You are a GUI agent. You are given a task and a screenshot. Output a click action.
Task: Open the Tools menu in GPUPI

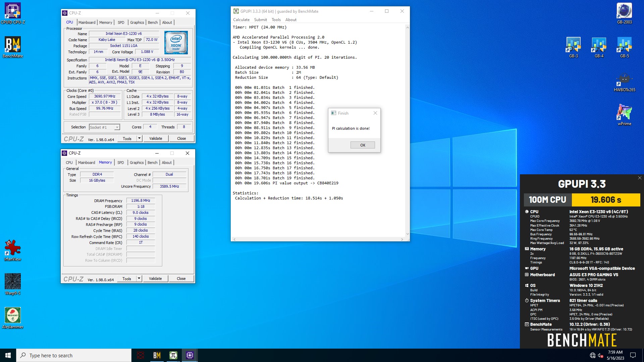276,20
